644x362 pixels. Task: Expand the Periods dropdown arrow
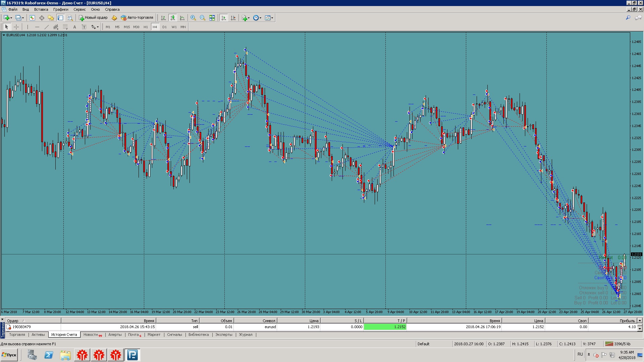pos(261,18)
